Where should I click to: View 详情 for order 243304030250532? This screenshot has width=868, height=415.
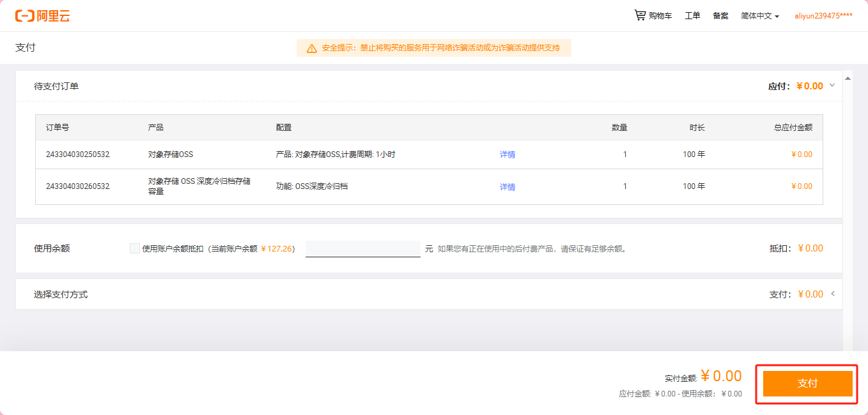click(x=508, y=155)
